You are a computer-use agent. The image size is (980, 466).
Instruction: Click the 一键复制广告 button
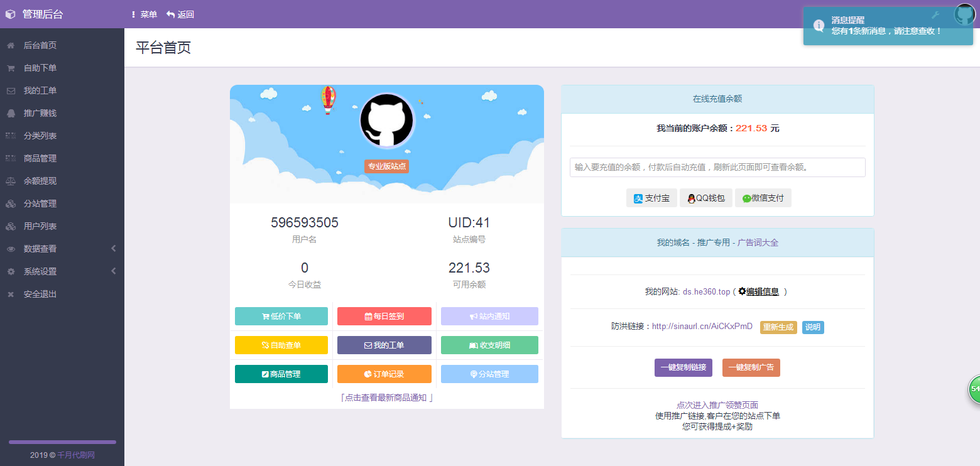coord(751,367)
